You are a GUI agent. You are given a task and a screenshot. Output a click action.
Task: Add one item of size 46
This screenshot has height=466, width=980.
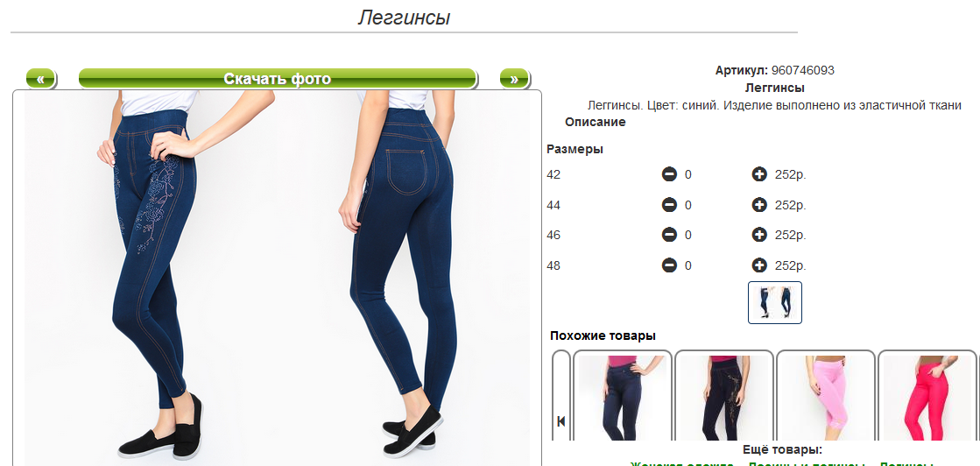pos(759,235)
